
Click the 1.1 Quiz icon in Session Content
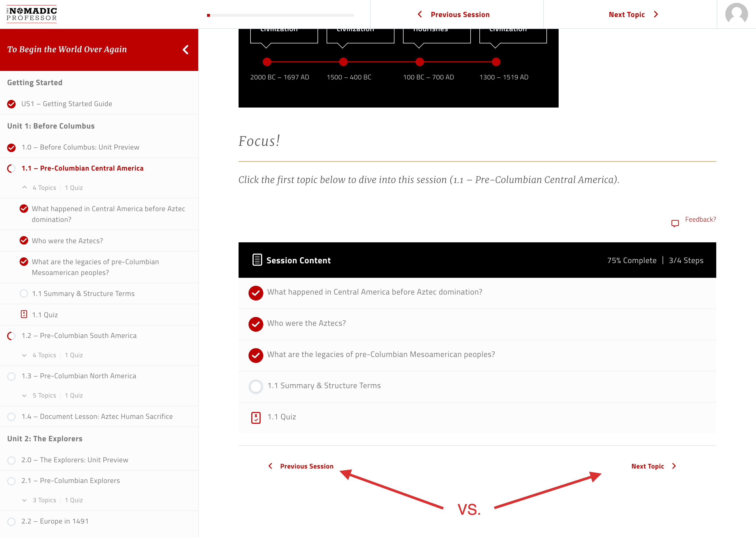point(256,418)
